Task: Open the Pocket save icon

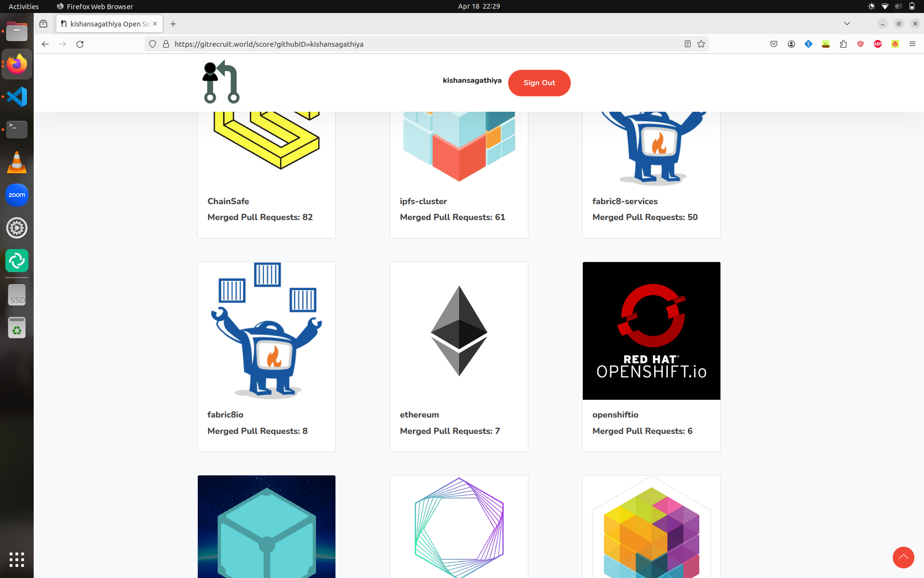Action: (x=774, y=44)
